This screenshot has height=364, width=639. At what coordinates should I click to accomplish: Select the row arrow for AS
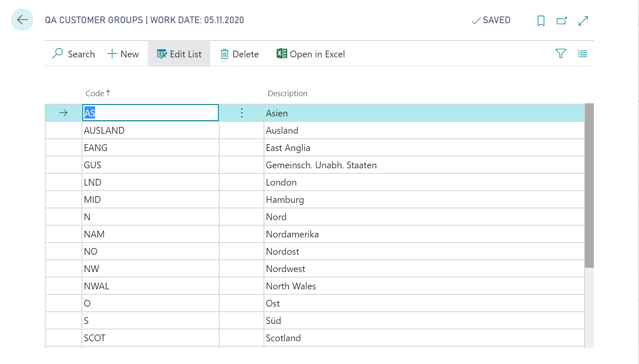[x=63, y=113]
